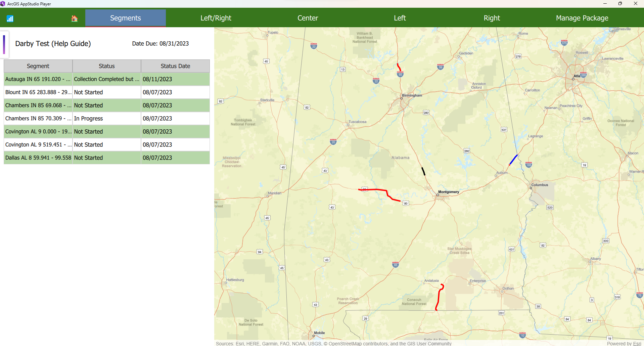Close the ArcGIS AppStudio Player window
This screenshot has width=644, height=346.
[636, 4]
